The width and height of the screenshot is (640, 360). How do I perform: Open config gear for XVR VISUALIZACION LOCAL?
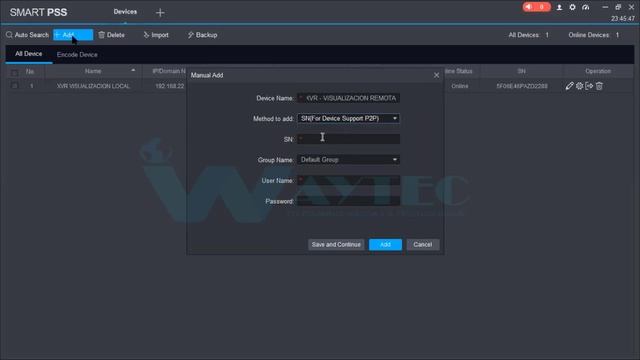click(579, 86)
